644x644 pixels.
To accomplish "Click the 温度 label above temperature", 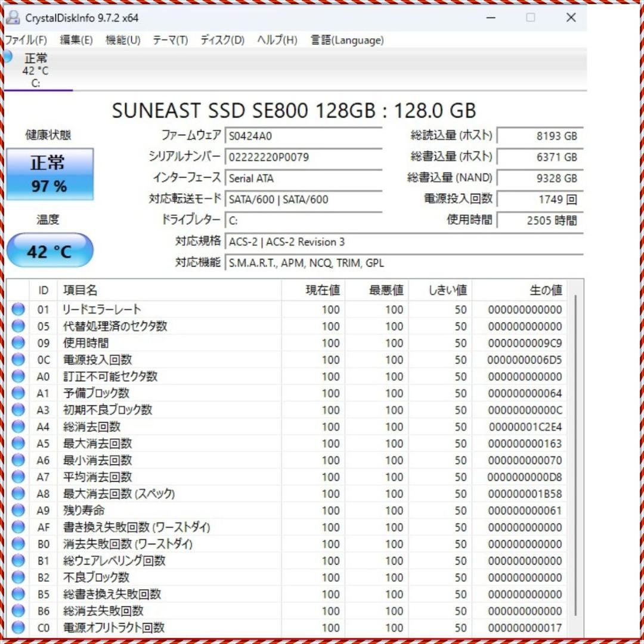I will pos(48,219).
